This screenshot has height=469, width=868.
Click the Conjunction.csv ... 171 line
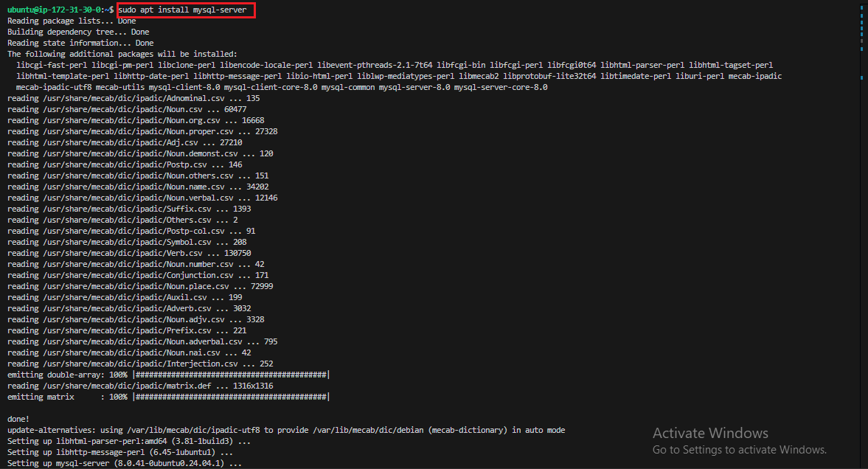(138, 276)
